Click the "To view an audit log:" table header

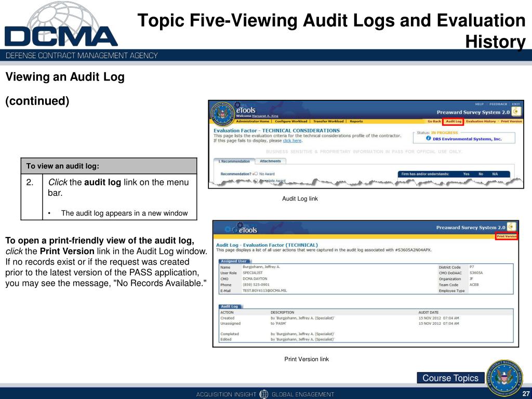point(109,166)
